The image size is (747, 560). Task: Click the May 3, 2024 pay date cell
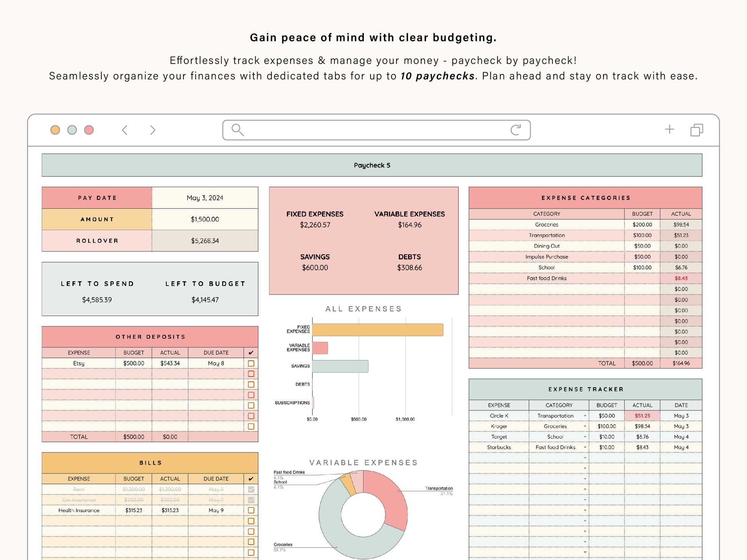[x=205, y=198]
